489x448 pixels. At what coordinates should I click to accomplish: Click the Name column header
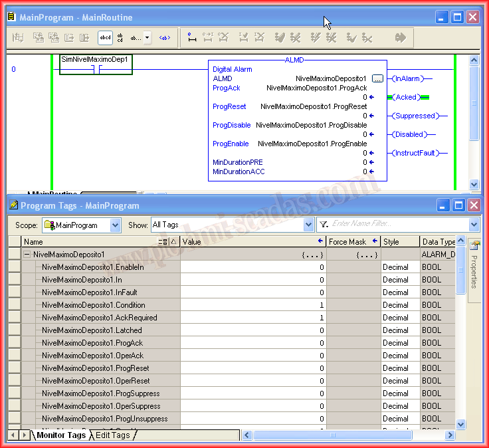click(x=86, y=242)
